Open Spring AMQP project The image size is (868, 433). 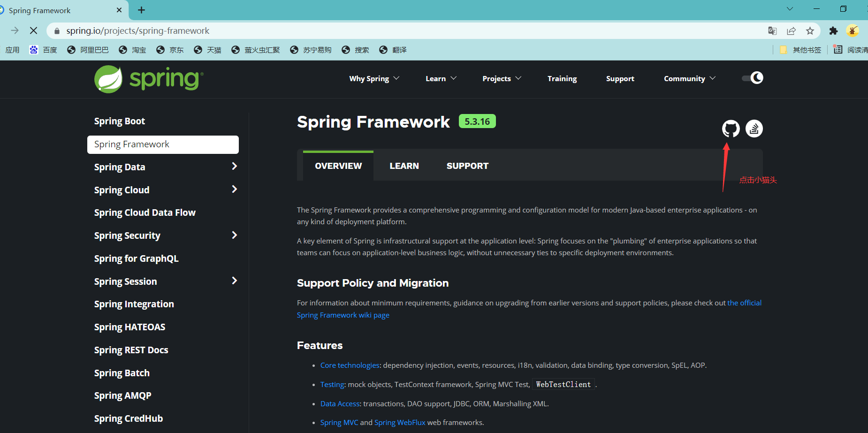pos(122,395)
